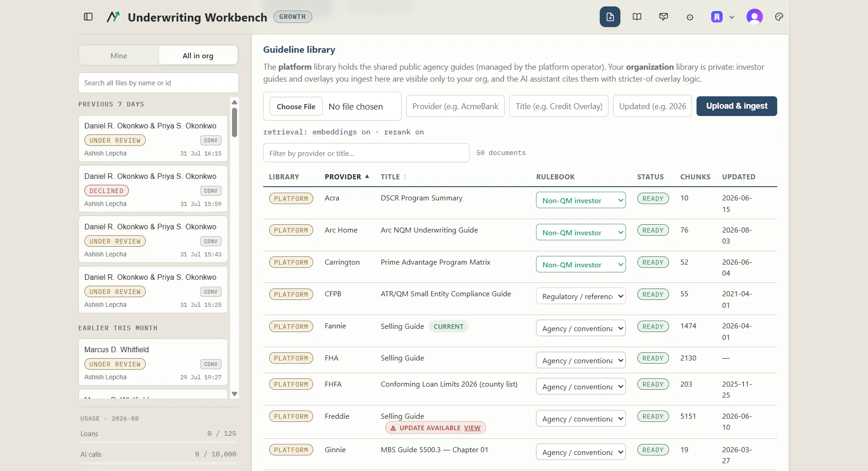
Task: Toggle the sidebar panel icon
Action: 88,17
